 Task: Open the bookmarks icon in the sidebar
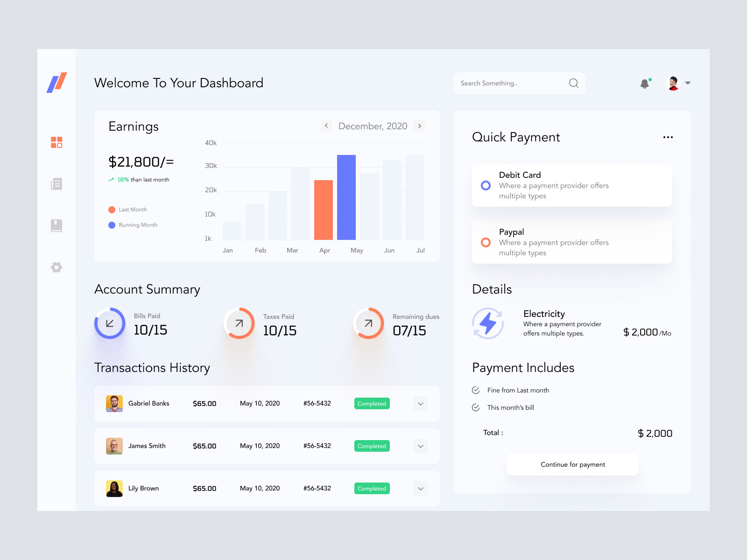56,225
